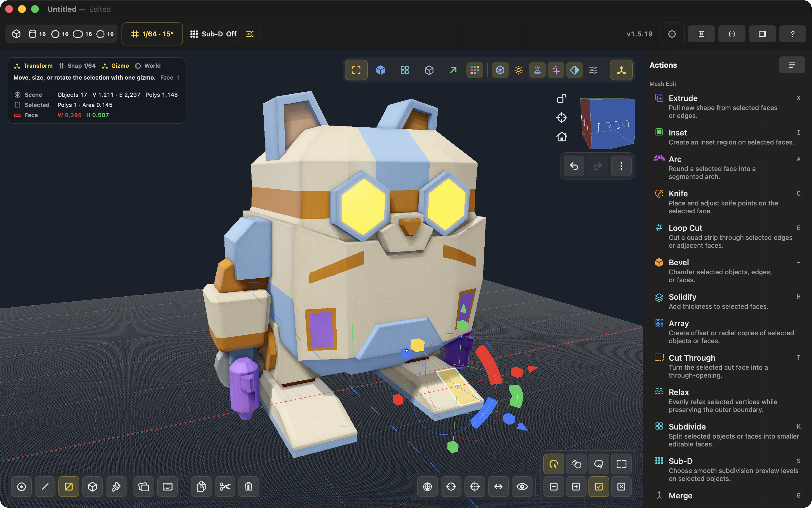Choose the Inset action
The image size is (812, 508).
coord(727,137)
